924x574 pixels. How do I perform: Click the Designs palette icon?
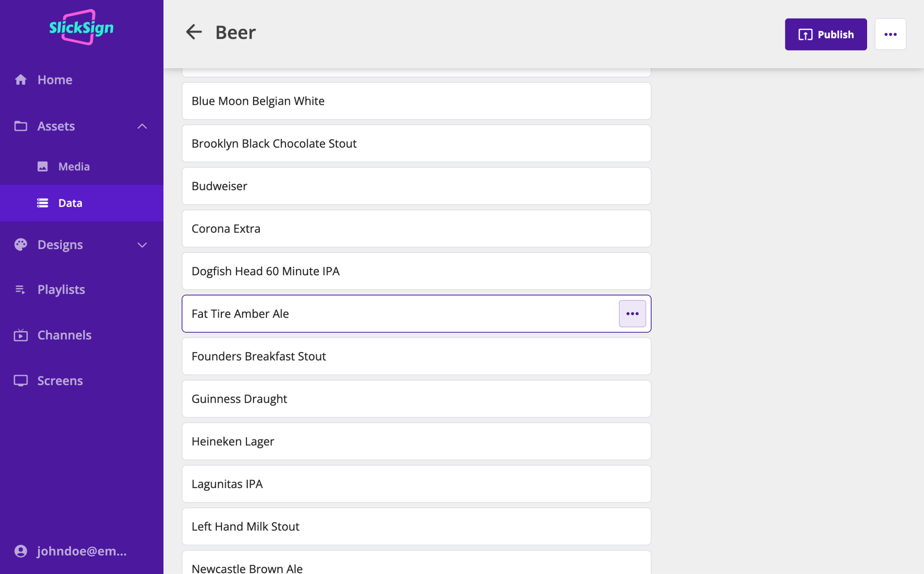pos(21,245)
